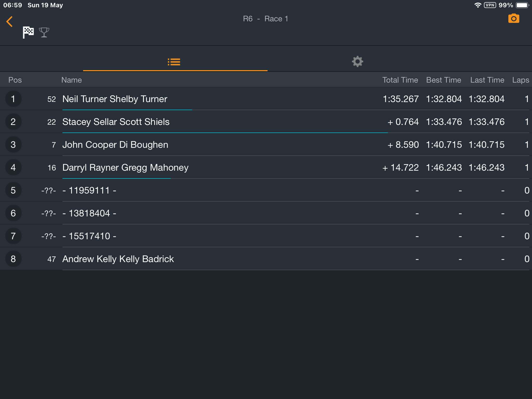Select the Stacey Sellar Scott Shiels row
Screen dimensions: 532x399
pyautogui.click(x=266, y=122)
